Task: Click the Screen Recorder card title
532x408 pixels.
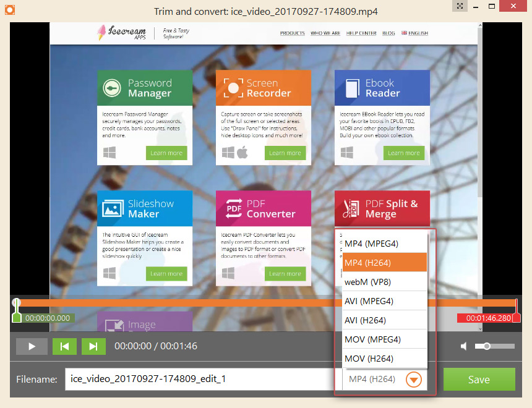Action: [x=268, y=88]
